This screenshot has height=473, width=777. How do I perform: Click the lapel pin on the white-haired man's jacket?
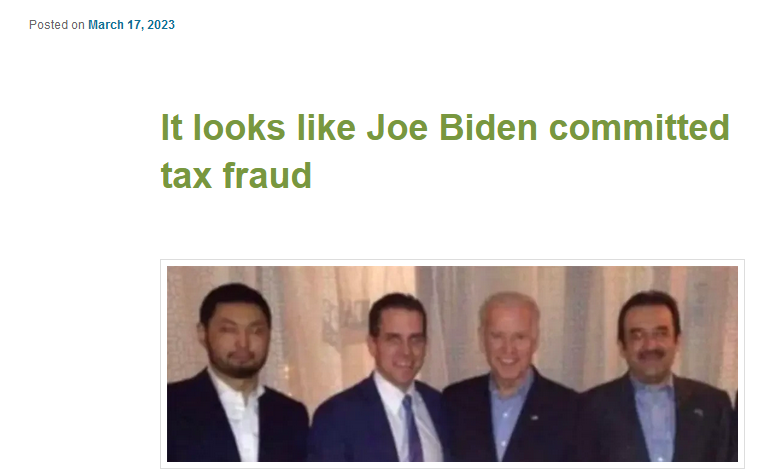(x=535, y=418)
